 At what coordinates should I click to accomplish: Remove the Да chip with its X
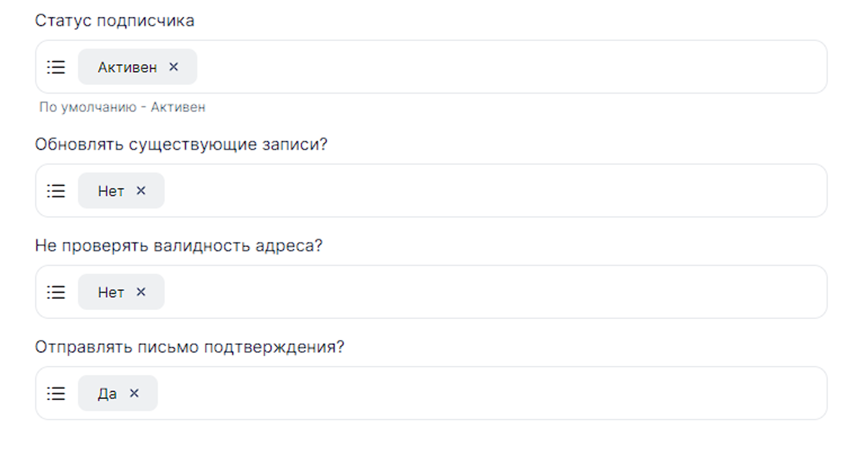[x=134, y=393]
